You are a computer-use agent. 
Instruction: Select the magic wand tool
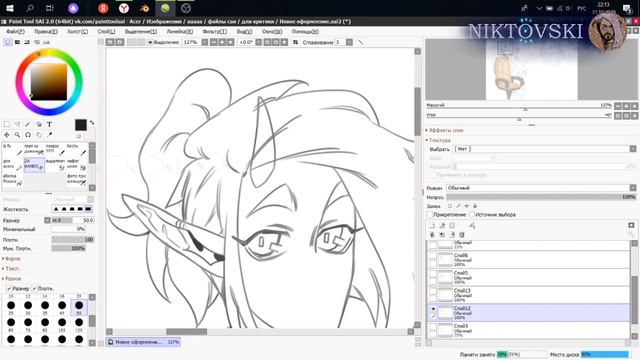pos(28,124)
